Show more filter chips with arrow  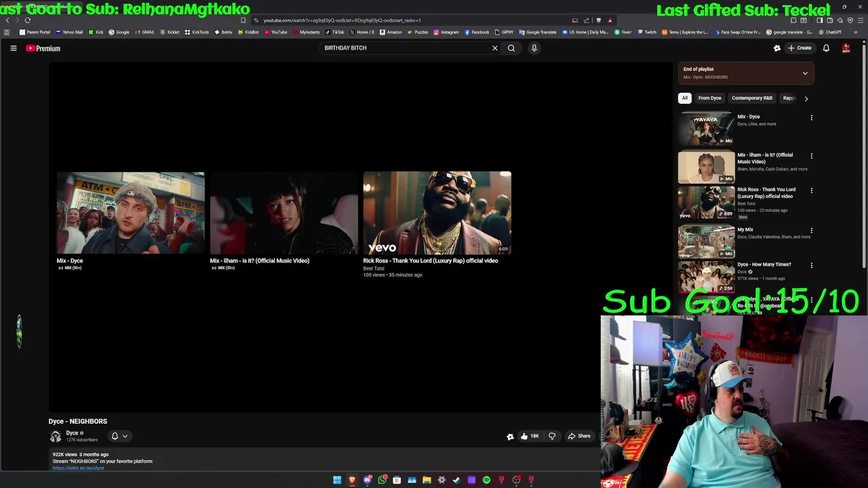pos(806,98)
